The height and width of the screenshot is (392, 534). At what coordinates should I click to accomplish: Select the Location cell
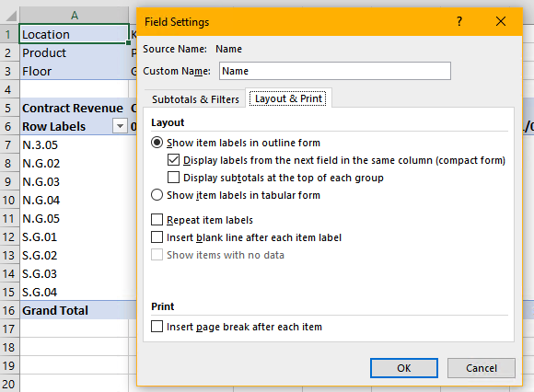[75, 34]
